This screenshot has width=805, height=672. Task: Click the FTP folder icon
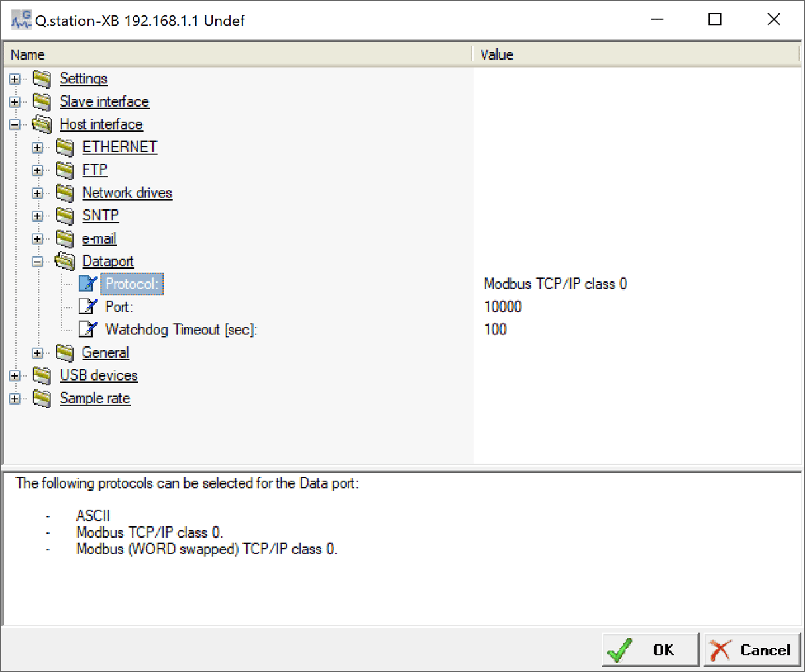pyautogui.click(x=65, y=169)
